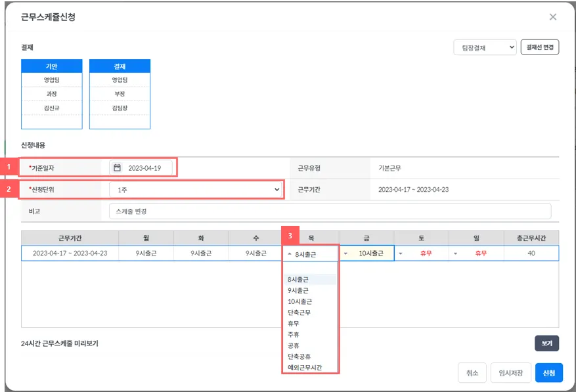Click the 보기 preview button
The image size is (576, 392).
pos(546,343)
